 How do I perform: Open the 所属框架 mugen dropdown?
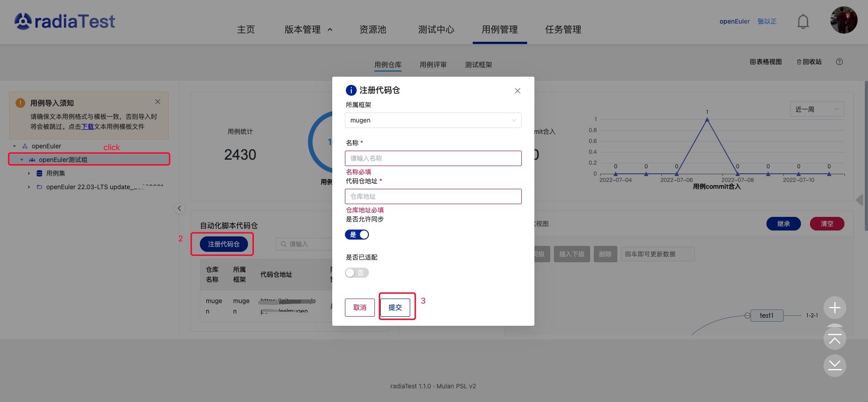433,120
